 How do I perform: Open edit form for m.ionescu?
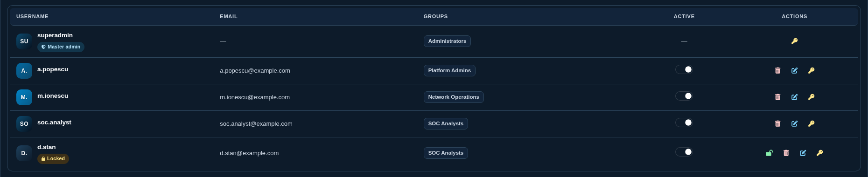794,97
